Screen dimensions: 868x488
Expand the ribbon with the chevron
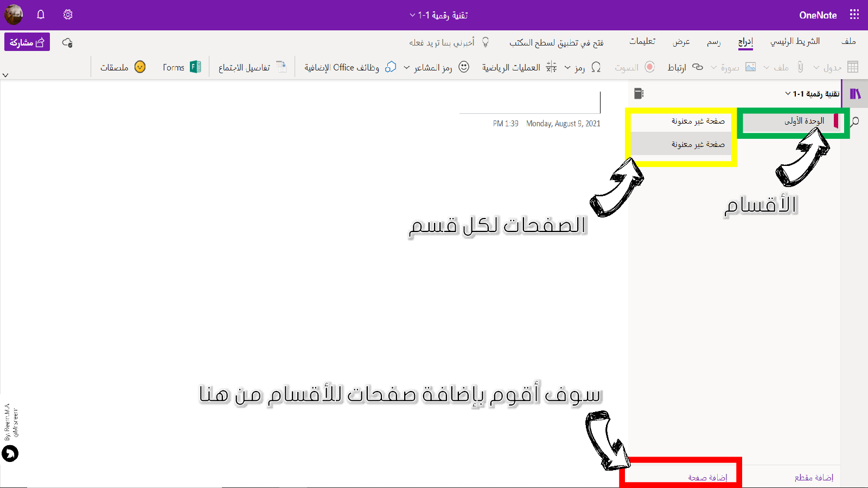(5, 75)
